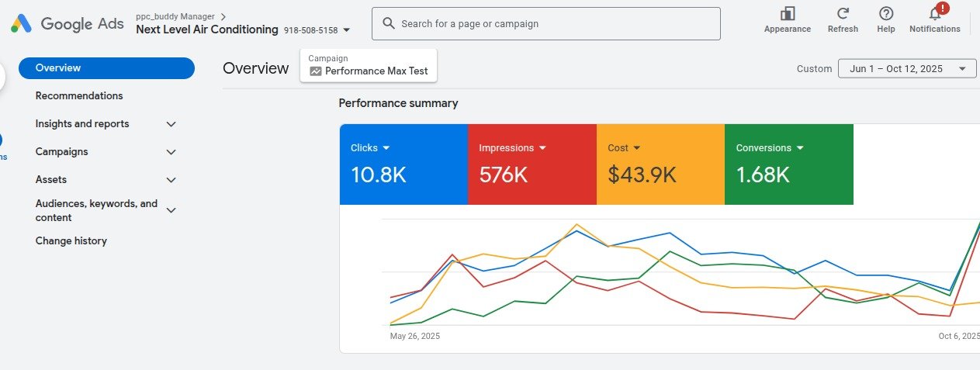Click the search magnifier icon

click(388, 24)
